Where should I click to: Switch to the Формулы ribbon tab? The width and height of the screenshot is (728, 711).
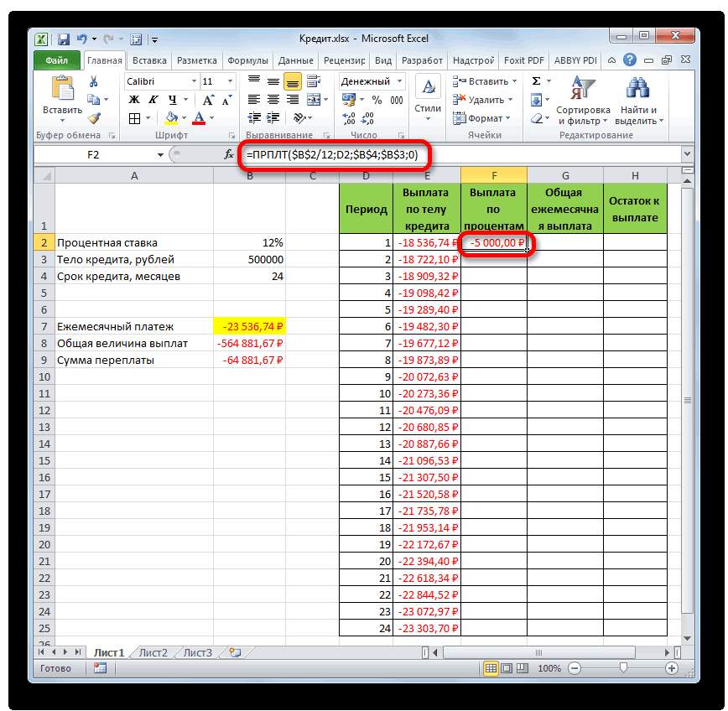coord(247,60)
